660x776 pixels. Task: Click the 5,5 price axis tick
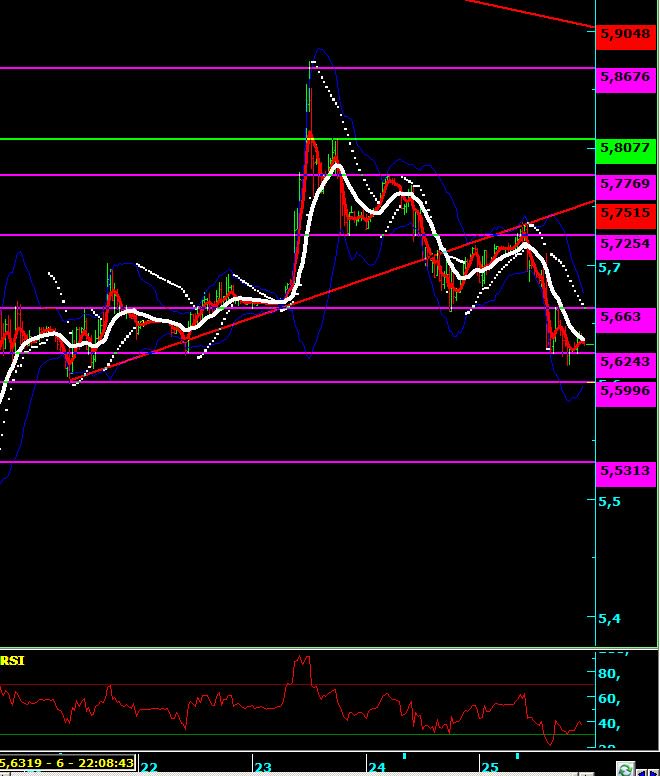tap(609, 502)
